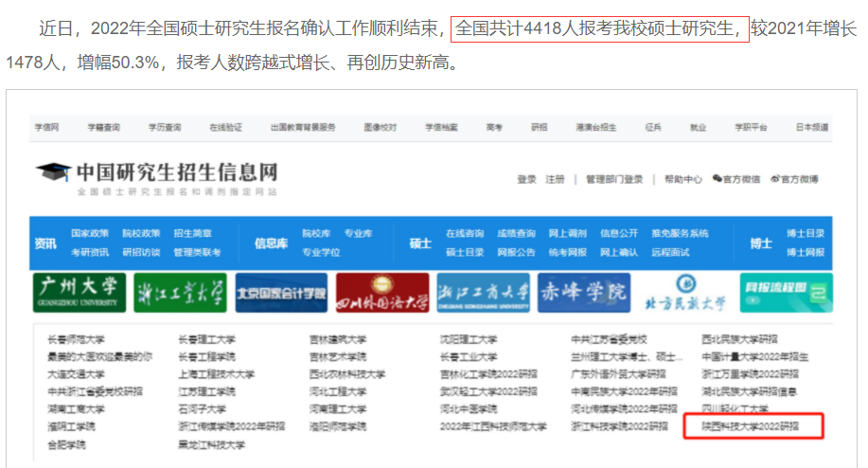Open 信息公开 in the blue navigation

click(x=619, y=234)
